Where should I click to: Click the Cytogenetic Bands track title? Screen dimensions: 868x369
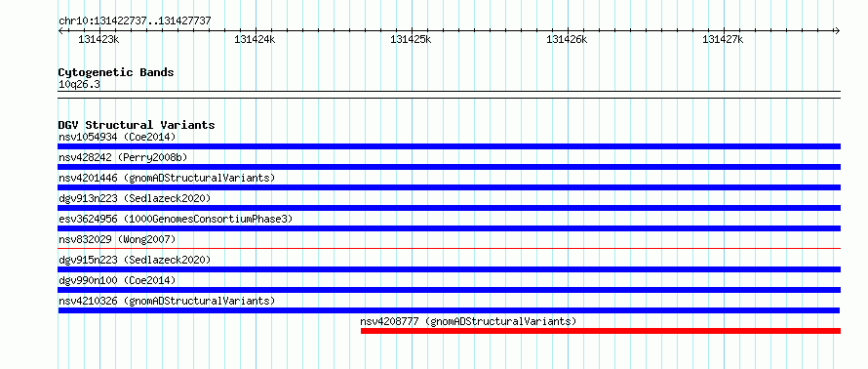click(116, 72)
